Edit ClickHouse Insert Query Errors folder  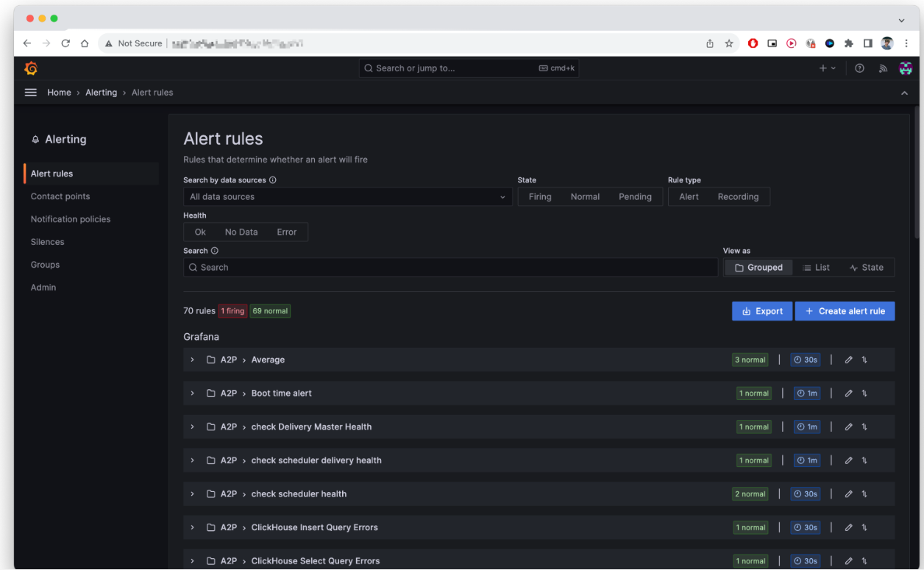848,527
